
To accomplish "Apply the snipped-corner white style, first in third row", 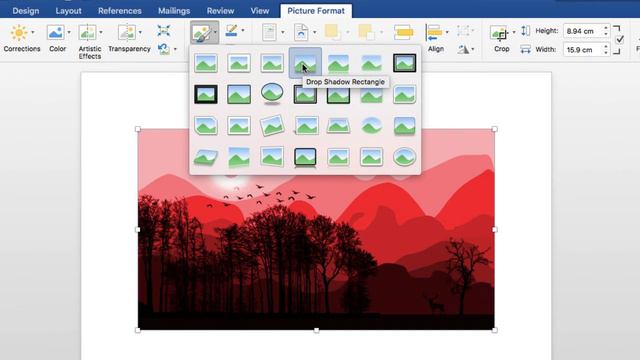I will (206, 125).
